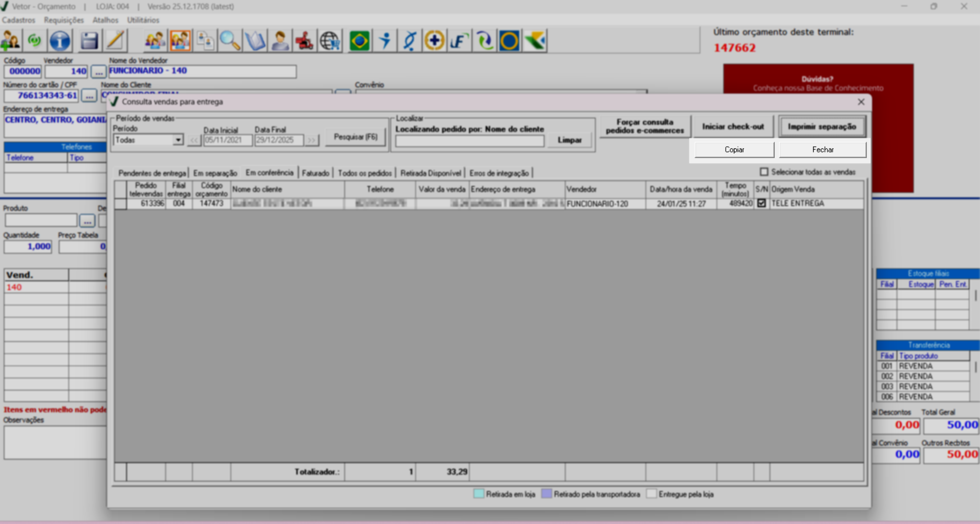Click the magnifying glass search icon
This screenshot has width=980, height=524.
point(230,41)
